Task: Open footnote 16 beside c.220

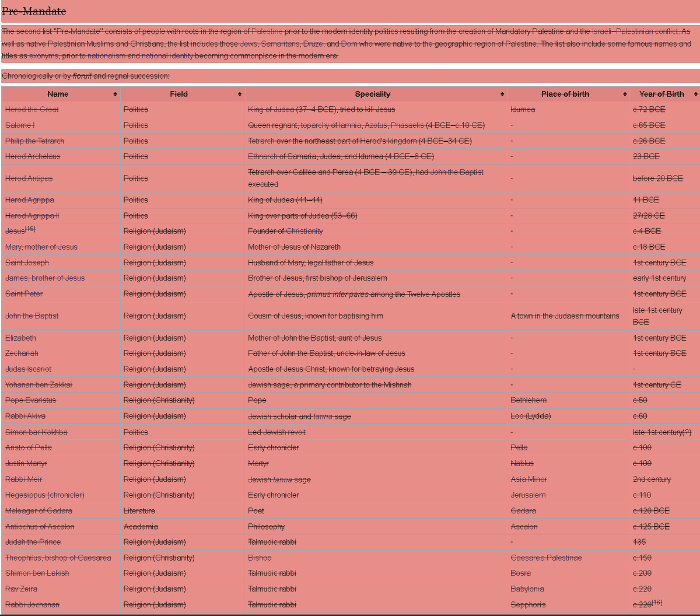Action: coord(657,602)
